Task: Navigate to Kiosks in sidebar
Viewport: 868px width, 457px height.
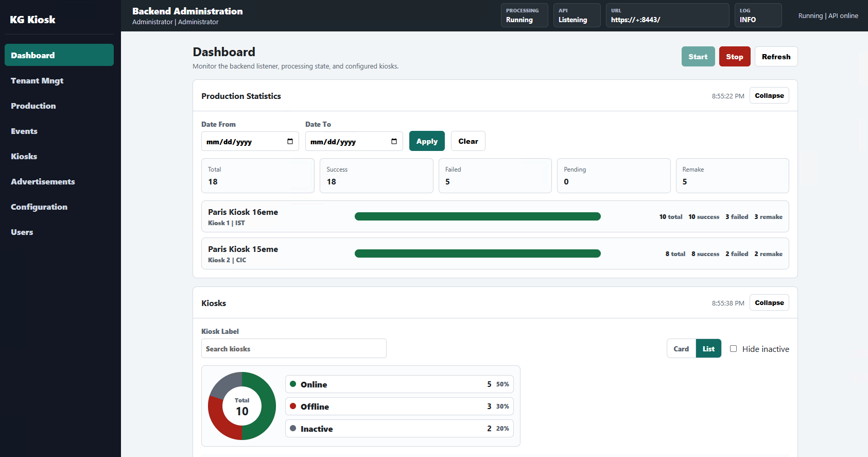Action: [x=59, y=156]
